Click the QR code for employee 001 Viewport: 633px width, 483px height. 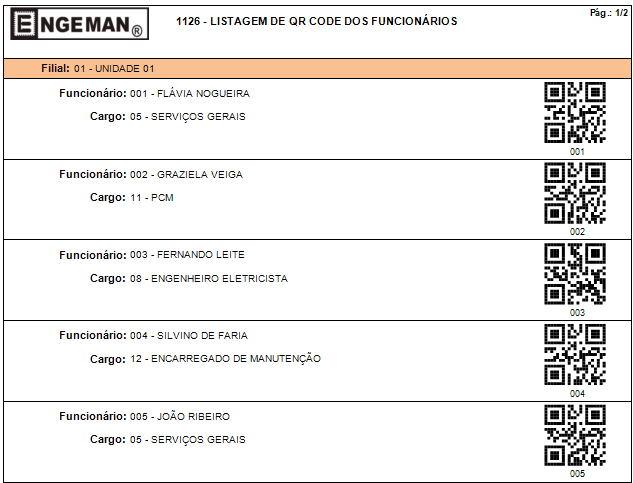coord(575,113)
